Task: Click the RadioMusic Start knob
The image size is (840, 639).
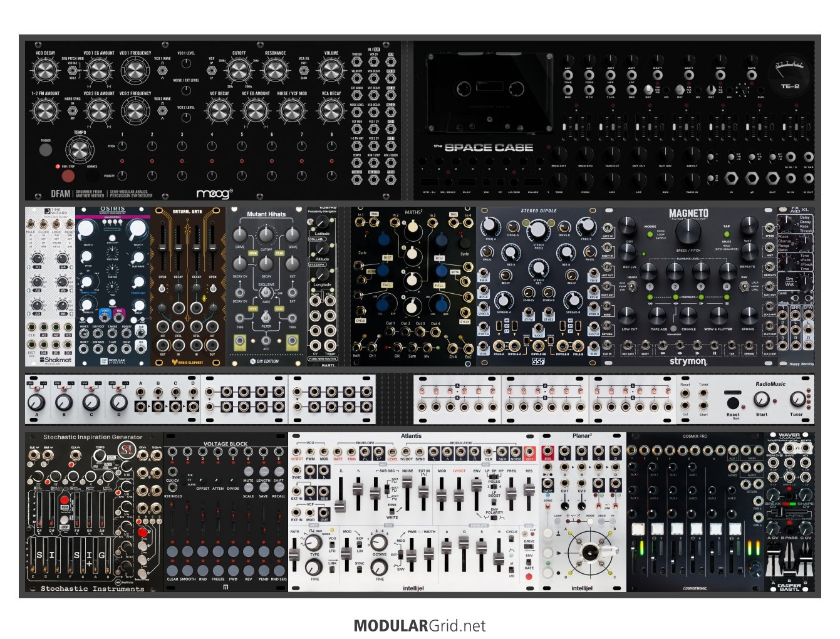Action: (x=761, y=398)
